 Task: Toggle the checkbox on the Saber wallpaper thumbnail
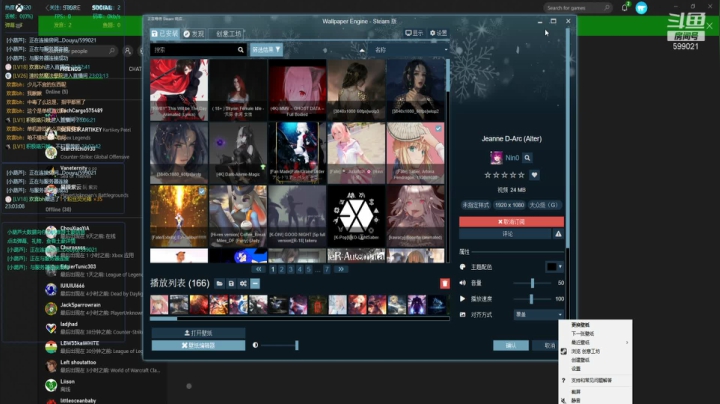[438, 129]
